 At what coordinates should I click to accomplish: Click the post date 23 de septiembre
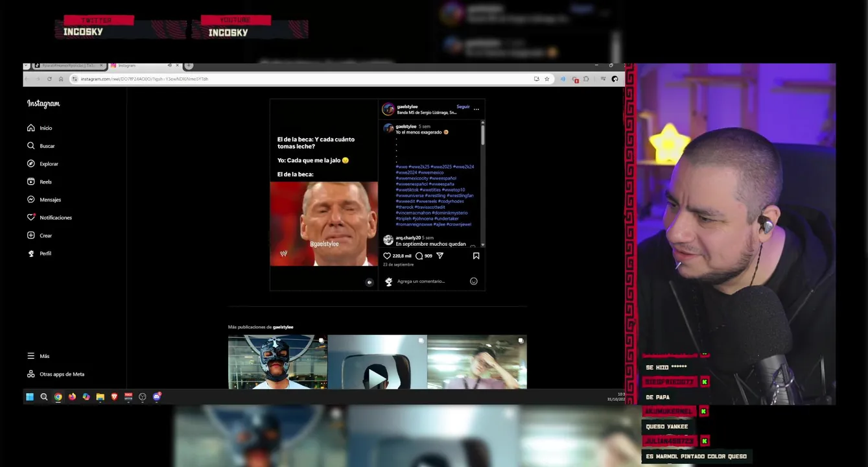click(398, 265)
